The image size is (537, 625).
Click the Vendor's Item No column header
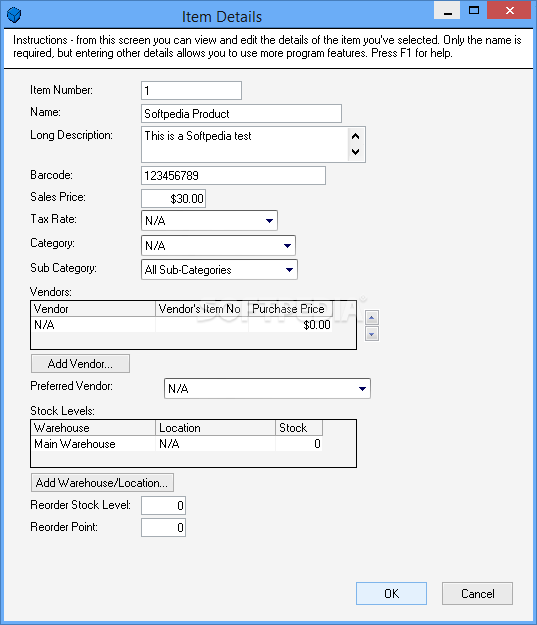(x=202, y=309)
